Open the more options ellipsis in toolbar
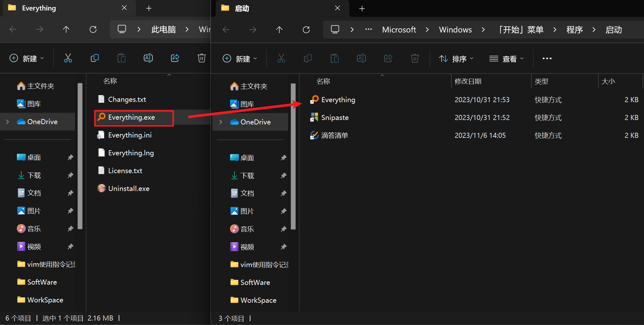644x325 pixels. (x=547, y=59)
